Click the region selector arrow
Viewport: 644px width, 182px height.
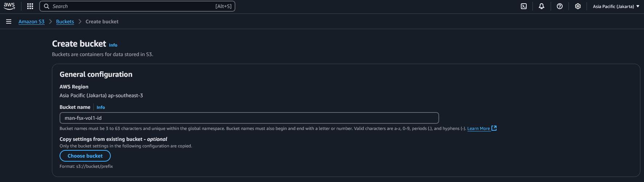point(638,6)
